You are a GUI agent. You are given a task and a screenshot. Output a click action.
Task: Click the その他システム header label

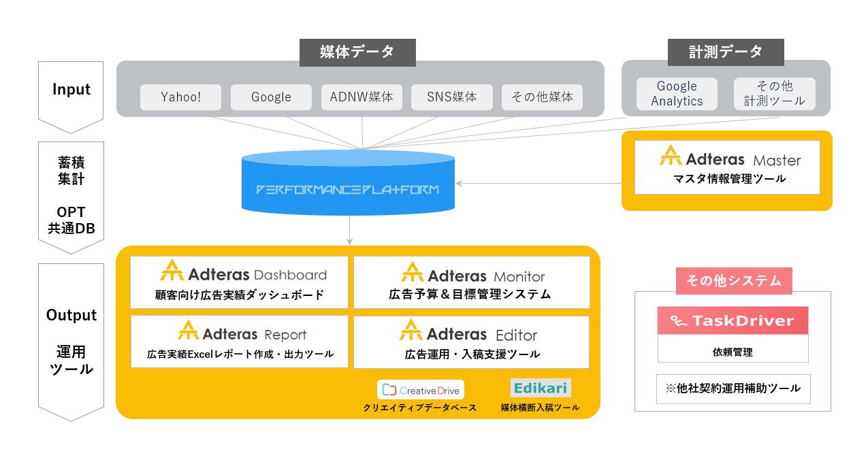click(x=734, y=281)
